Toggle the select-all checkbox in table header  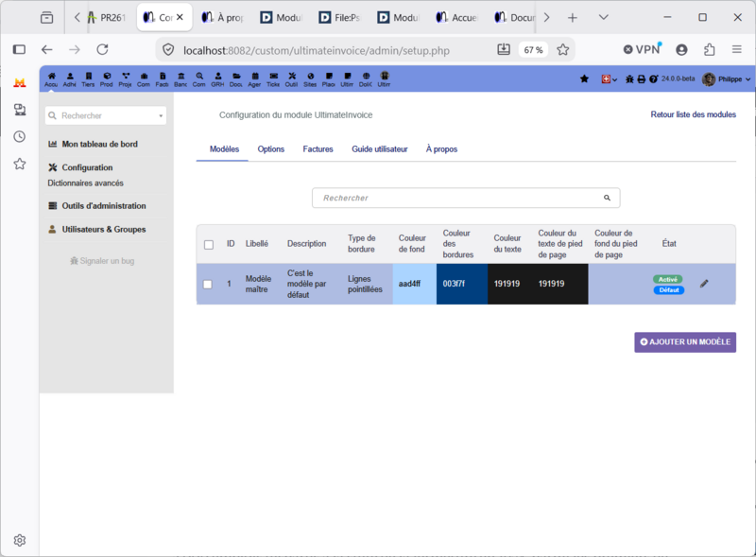209,245
